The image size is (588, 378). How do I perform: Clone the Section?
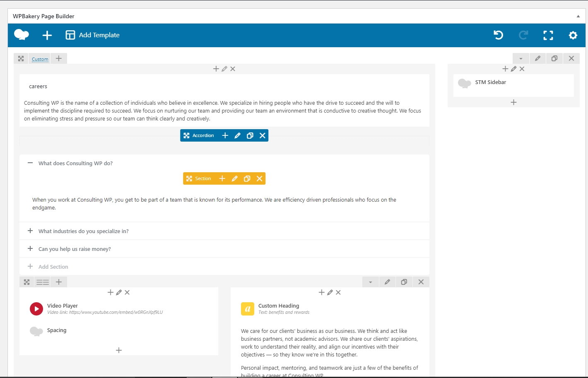(x=247, y=178)
